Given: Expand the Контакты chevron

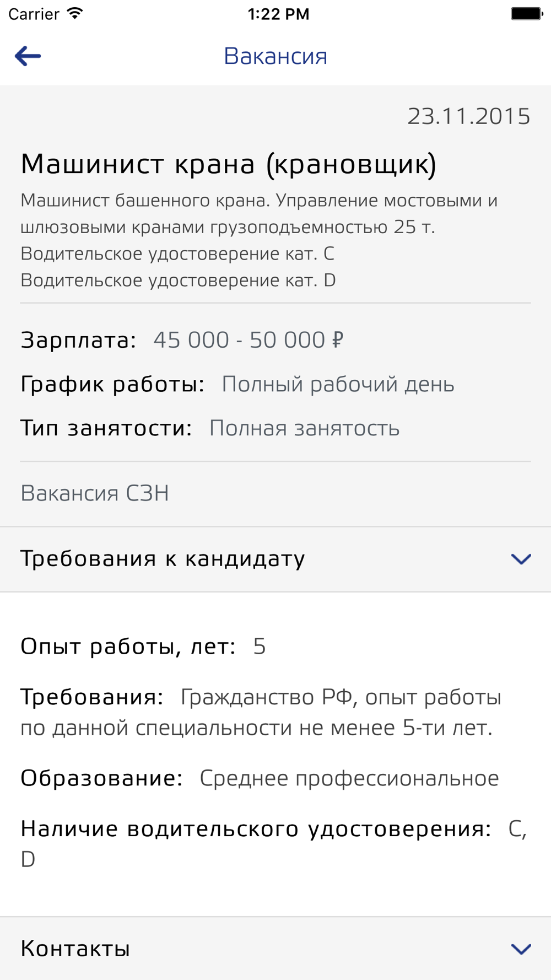Looking at the screenshot, I should (x=521, y=949).
